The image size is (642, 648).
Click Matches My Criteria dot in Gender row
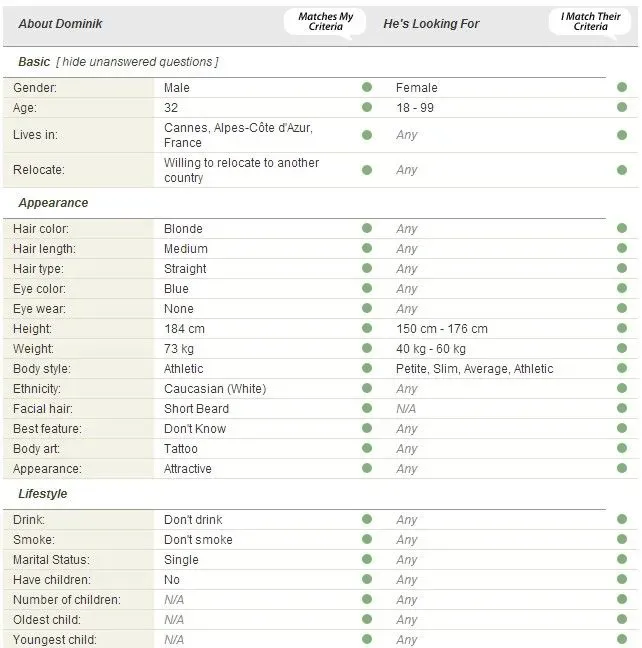coord(367,88)
